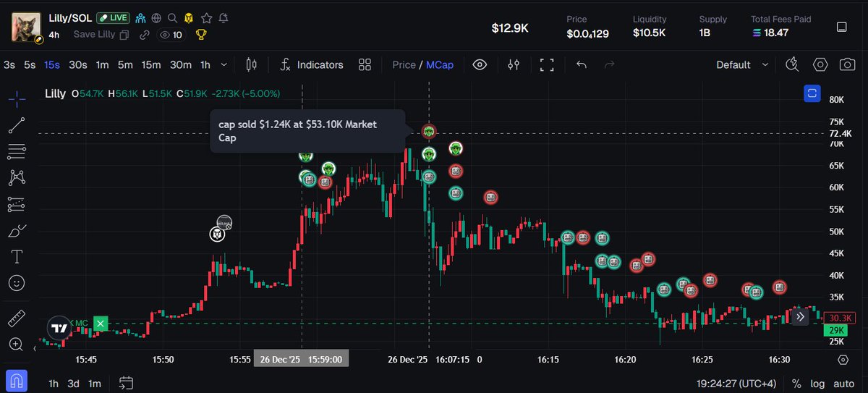Open the forecasting and position tool
868x393 pixels.
pos(17,205)
